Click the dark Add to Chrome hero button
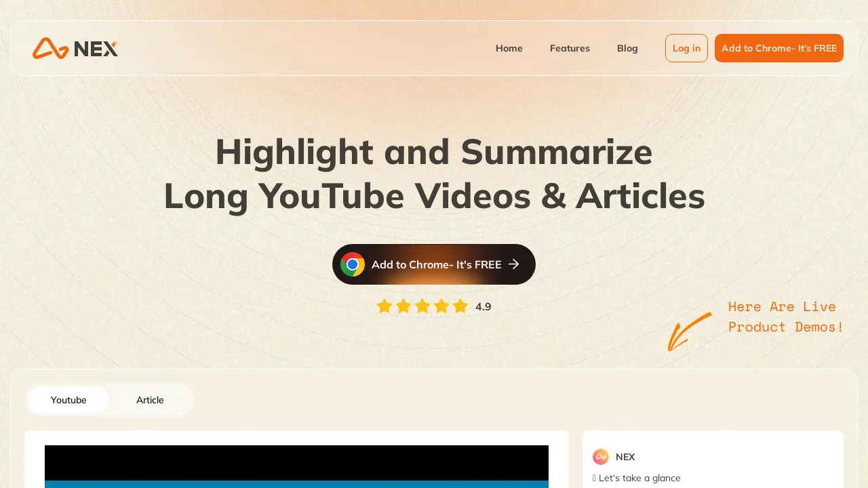Viewport: 868px width, 488px height. click(434, 264)
